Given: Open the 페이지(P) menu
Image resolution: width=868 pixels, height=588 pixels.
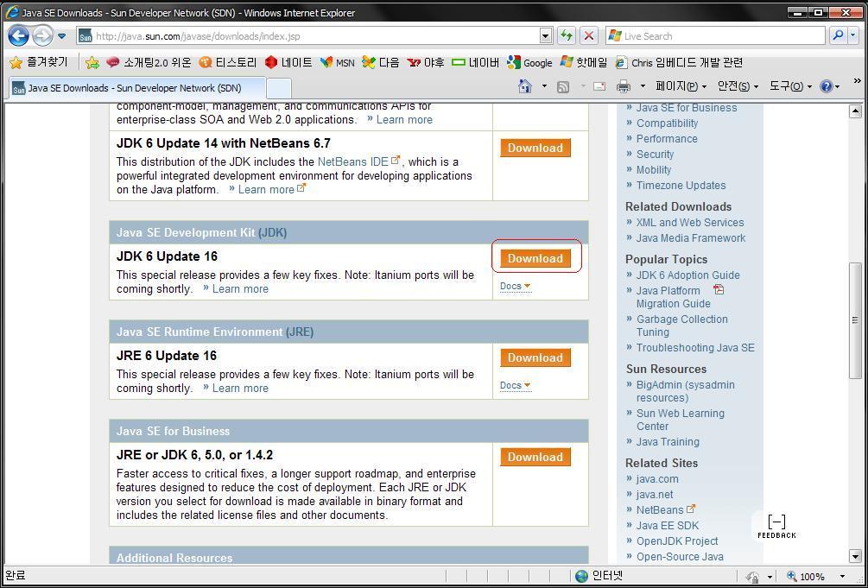Looking at the screenshot, I should click(x=681, y=86).
